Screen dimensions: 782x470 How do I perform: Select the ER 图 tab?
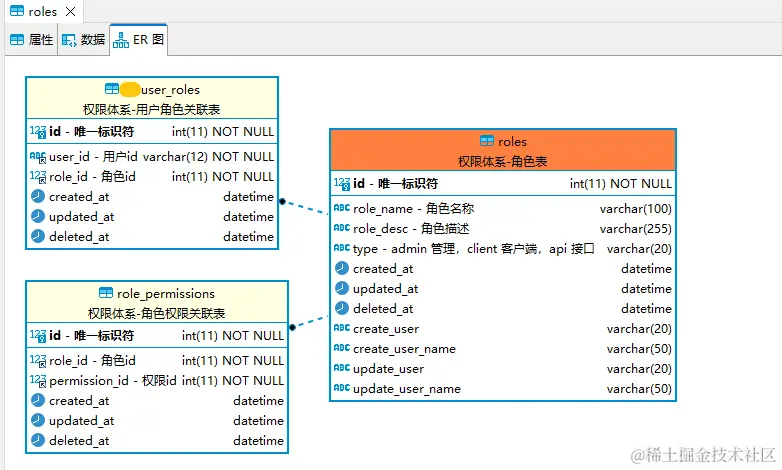pos(139,39)
